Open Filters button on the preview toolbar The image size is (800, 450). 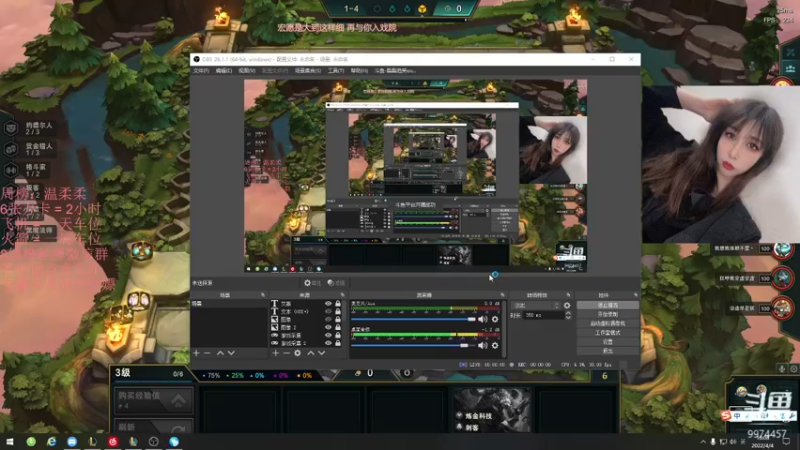point(336,283)
